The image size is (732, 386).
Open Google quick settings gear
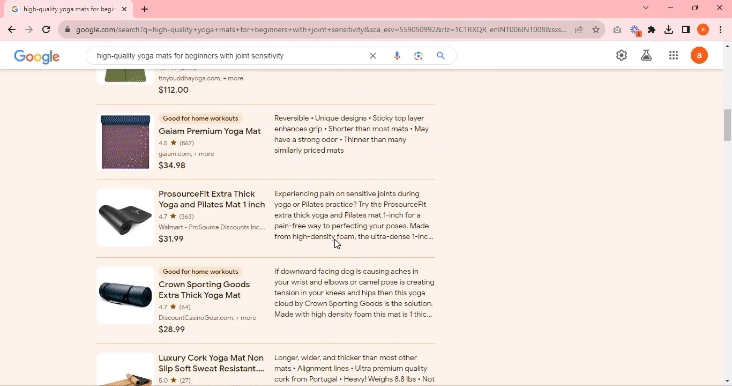(621, 55)
